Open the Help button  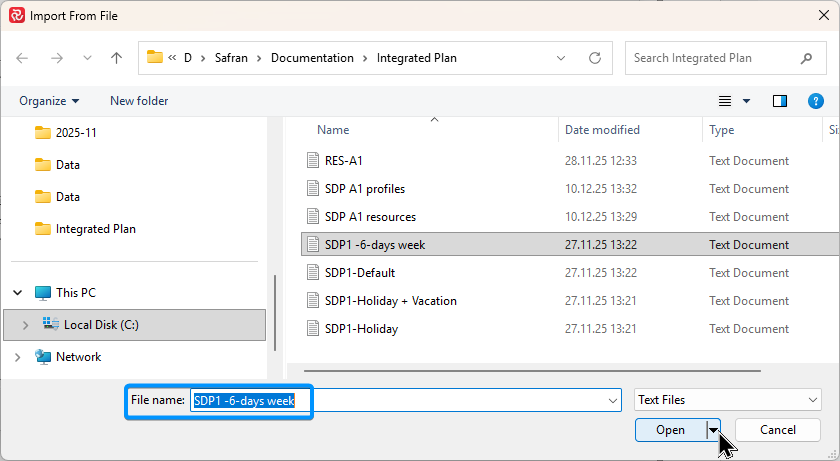tap(815, 101)
